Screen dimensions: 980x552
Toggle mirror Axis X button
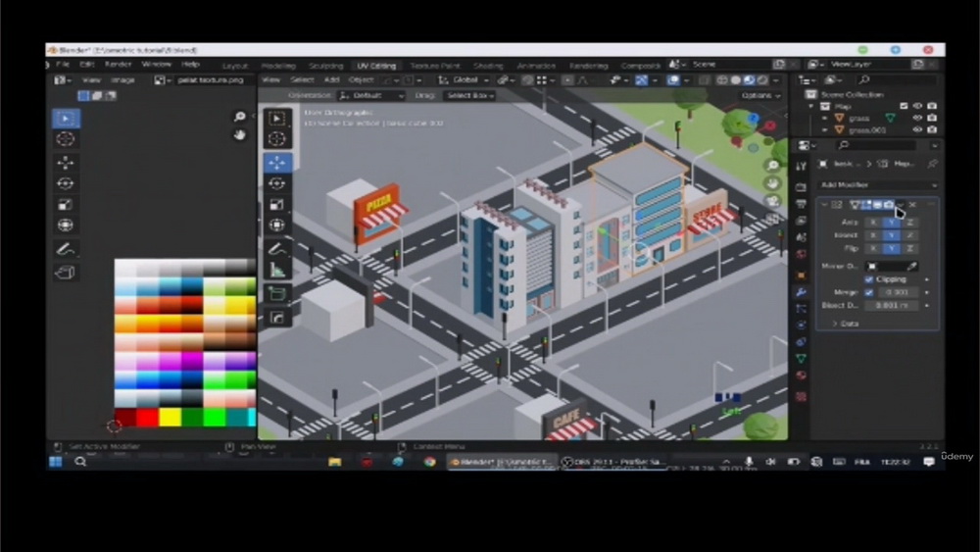[x=873, y=223]
